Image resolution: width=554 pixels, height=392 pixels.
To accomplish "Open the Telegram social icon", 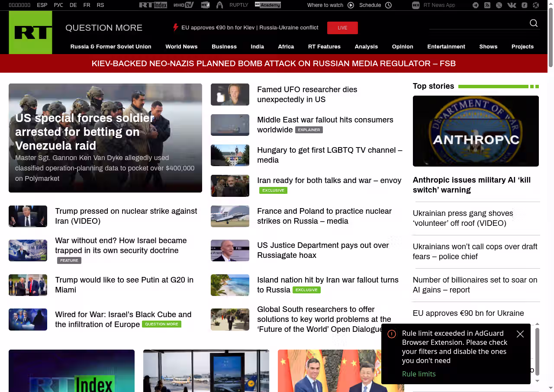I will tap(476, 5).
